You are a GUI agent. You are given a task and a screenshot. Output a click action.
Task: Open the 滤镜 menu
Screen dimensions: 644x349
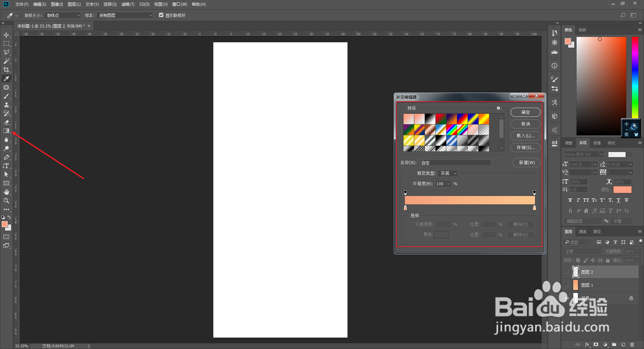point(128,4)
